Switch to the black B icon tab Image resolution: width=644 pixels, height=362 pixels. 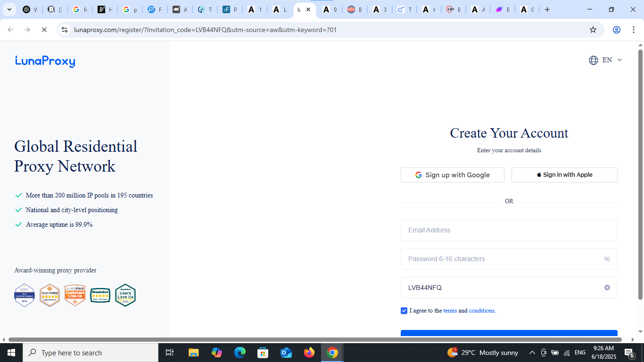click(104, 9)
